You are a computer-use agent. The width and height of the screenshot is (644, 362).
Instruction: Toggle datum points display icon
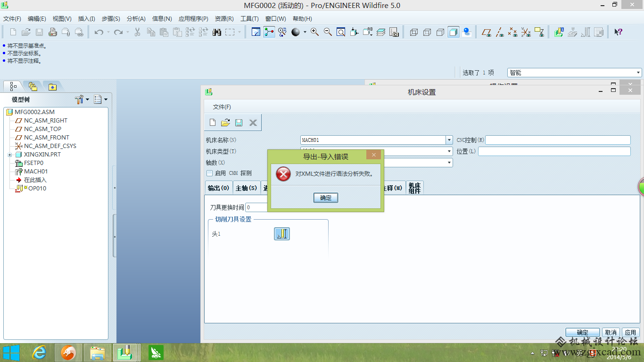(513, 32)
